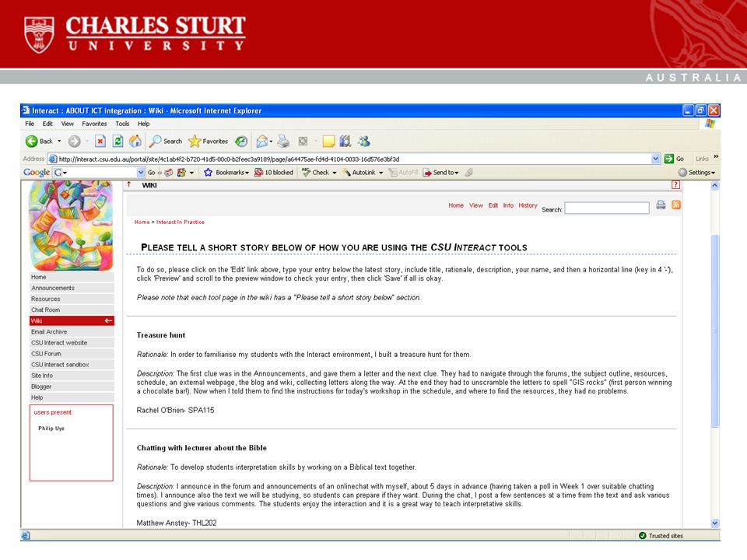
Task: Expand the Mail icon dropdown arrow
Action: 271,142
